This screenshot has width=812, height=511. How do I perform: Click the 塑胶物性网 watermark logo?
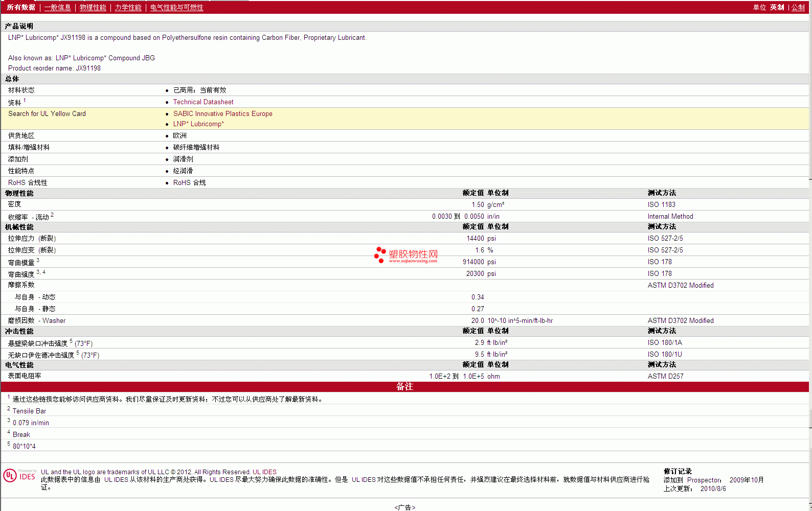[406, 255]
